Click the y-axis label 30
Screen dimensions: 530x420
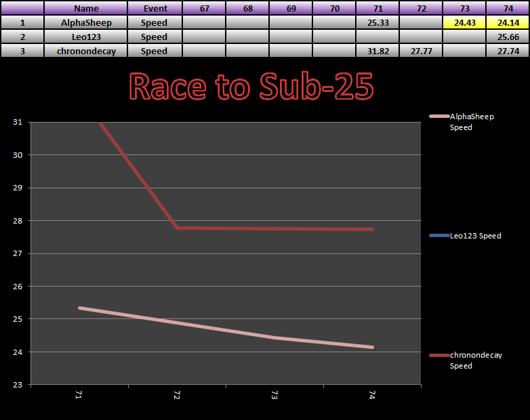point(18,155)
